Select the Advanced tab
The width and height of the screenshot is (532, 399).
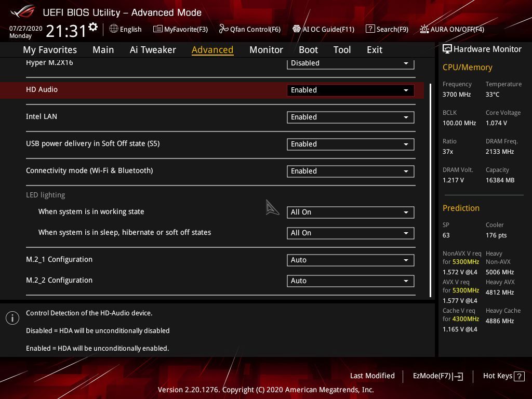tap(212, 50)
